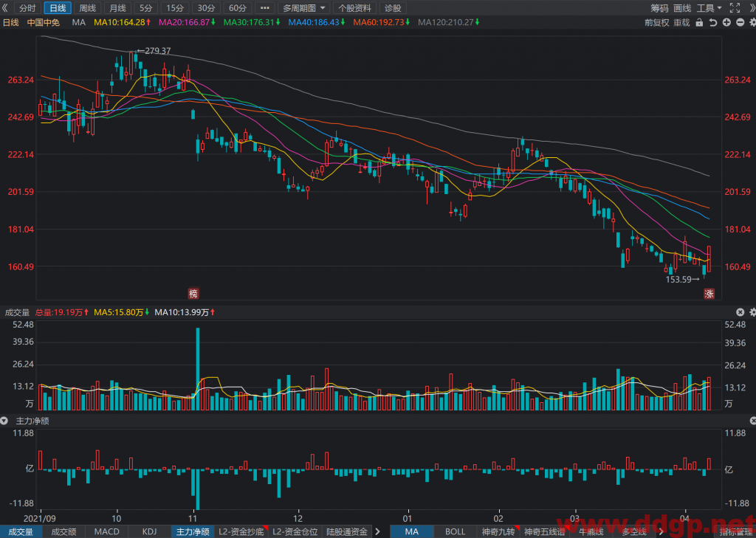The width and height of the screenshot is (756, 538).
Task: Open 工具 tools dropdown
Action: pyautogui.click(x=709, y=7)
